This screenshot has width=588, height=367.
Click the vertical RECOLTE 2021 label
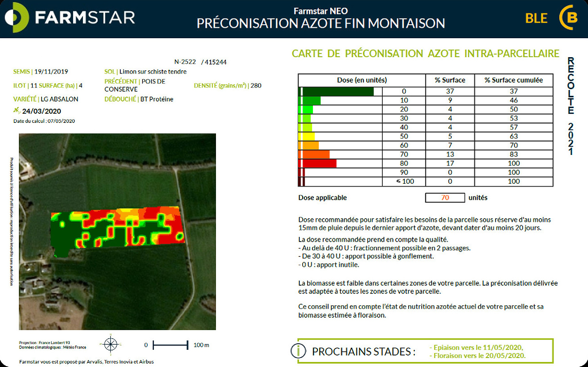(571, 106)
